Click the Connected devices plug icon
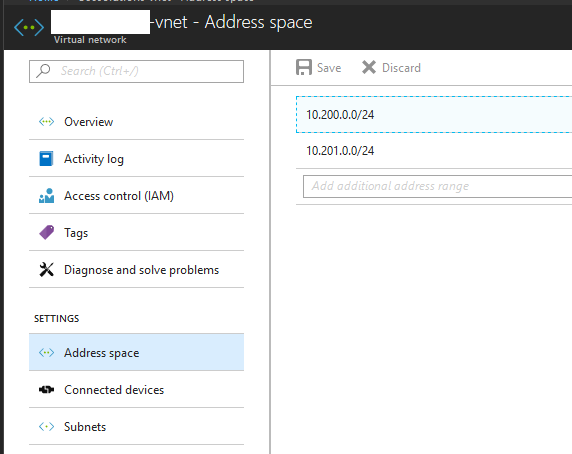The height and width of the screenshot is (454, 572). (46, 390)
